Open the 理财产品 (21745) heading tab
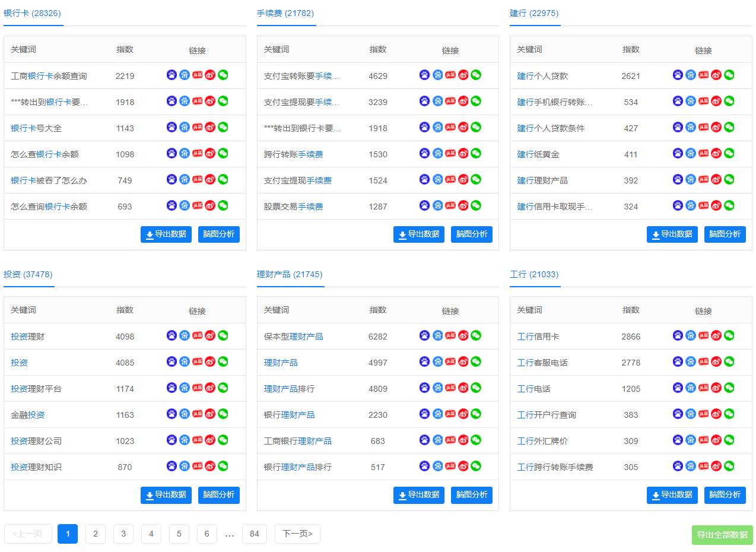Image resolution: width=756 pixels, height=552 pixels. [x=290, y=274]
